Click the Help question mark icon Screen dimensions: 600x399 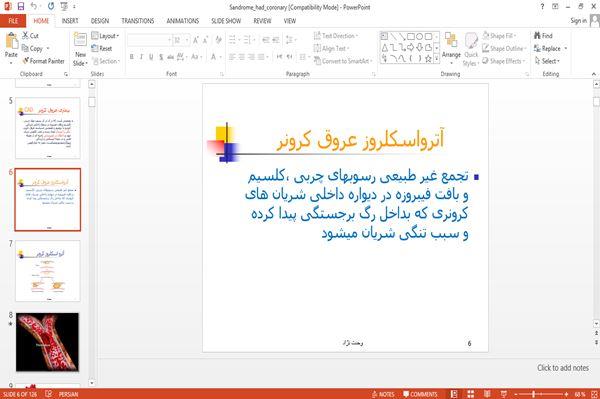pos(542,7)
